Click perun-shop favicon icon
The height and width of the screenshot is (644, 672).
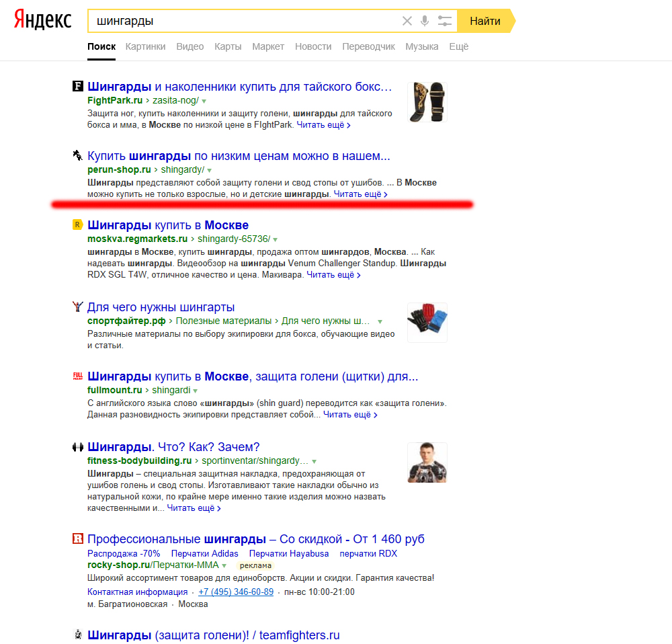coord(77,155)
